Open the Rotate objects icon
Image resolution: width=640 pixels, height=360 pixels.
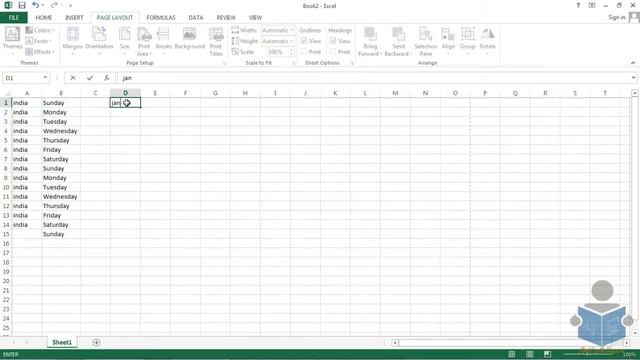(x=487, y=34)
